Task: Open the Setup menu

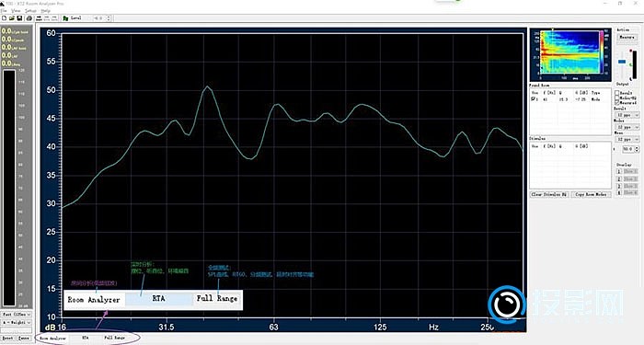Action: click(30, 10)
